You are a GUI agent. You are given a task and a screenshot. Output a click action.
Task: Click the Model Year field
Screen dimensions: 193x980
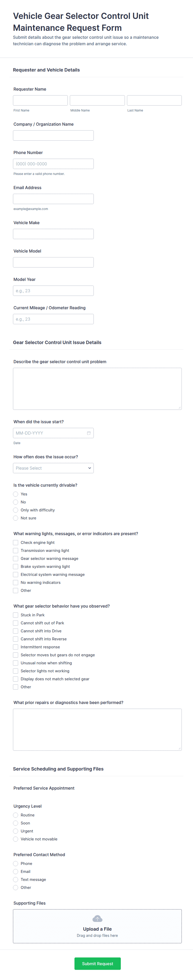pyautogui.click(x=53, y=291)
